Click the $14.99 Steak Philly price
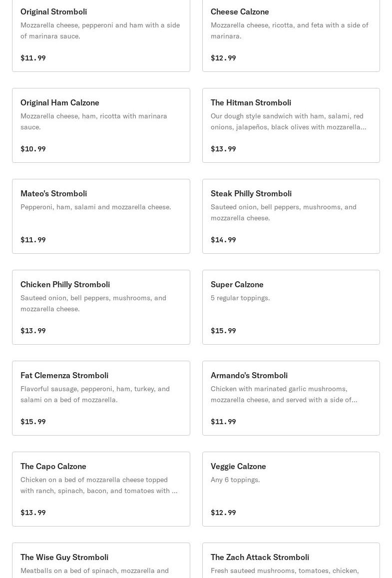 coord(223,240)
